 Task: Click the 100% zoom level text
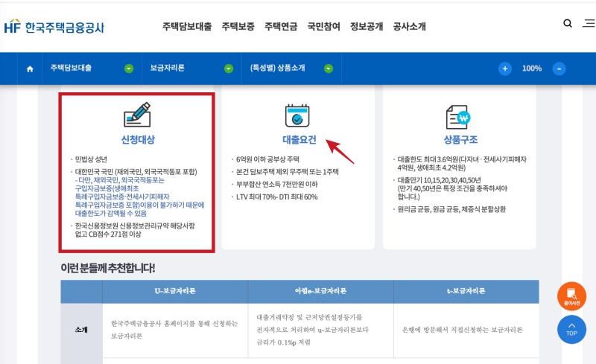pyautogui.click(x=532, y=68)
